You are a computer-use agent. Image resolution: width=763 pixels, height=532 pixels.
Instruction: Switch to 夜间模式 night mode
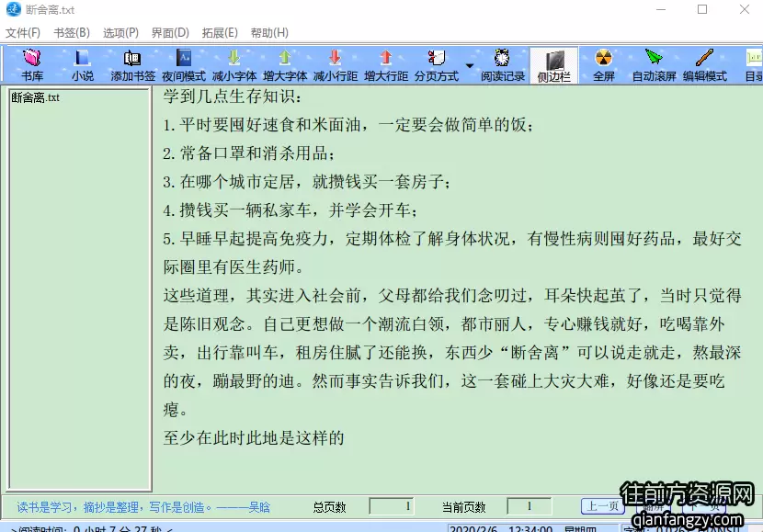tap(184, 65)
